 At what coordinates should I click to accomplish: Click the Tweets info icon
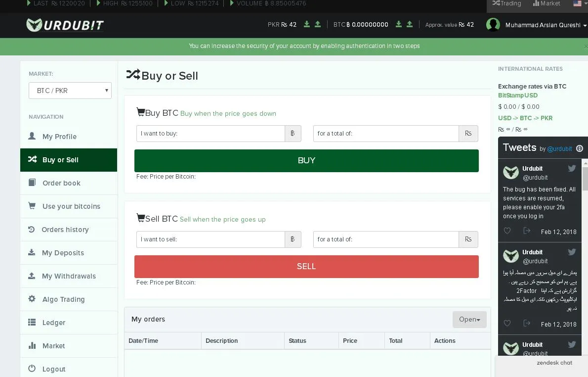click(580, 148)
